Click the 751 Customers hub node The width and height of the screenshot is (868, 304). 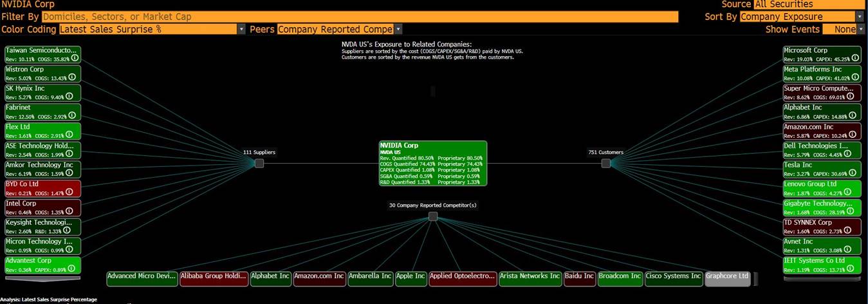[x=605, y=164]
